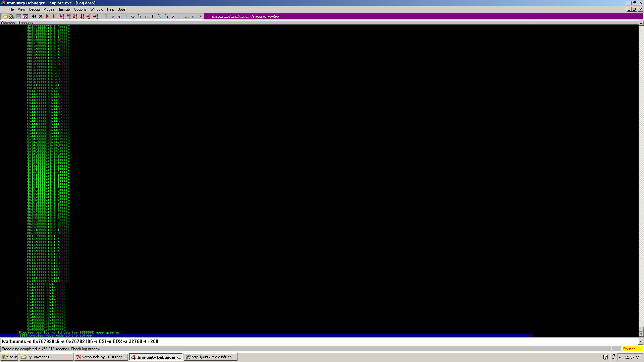Open breakpoints window 'b' icon

click(166, 16)
